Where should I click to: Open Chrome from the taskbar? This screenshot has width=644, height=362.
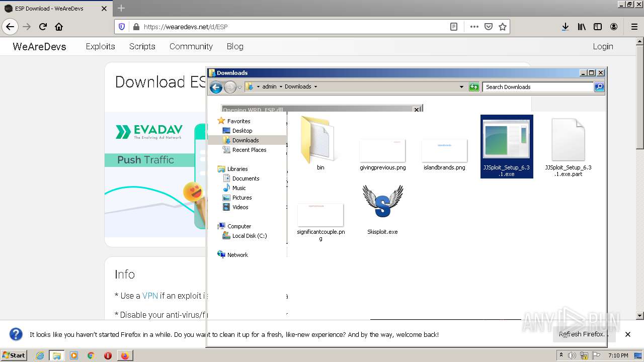click(91, 355)
